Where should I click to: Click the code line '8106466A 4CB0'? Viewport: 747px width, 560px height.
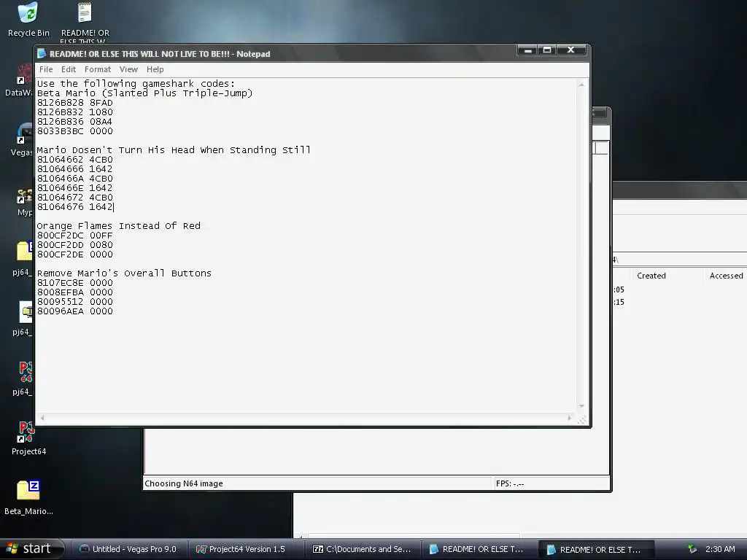click(x=75, y=179)
